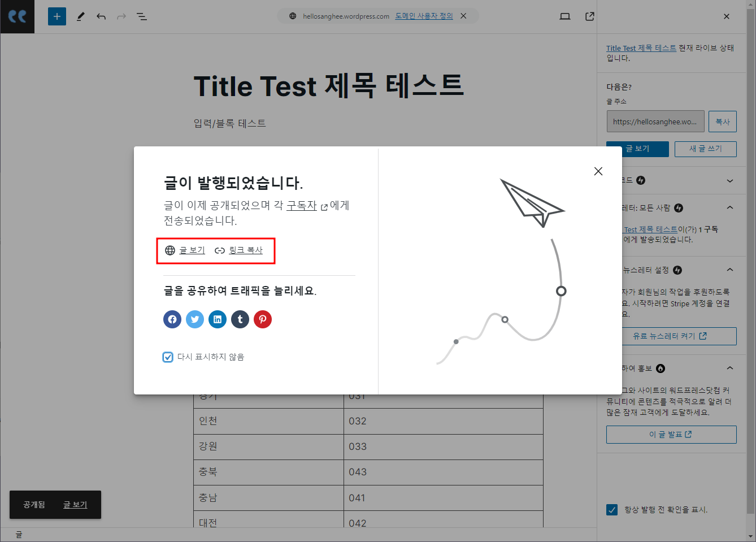Click the Undo arrow icon
The width and height of the screenshot is (756, 542).
[101, 16]
